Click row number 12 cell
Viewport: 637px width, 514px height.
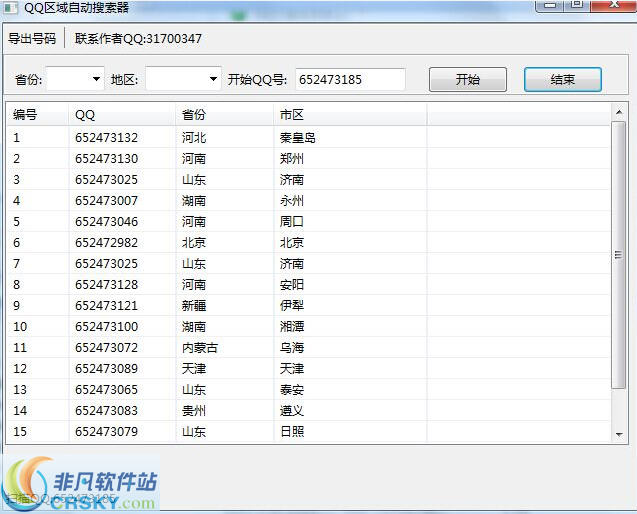click(x=20, y=369)
